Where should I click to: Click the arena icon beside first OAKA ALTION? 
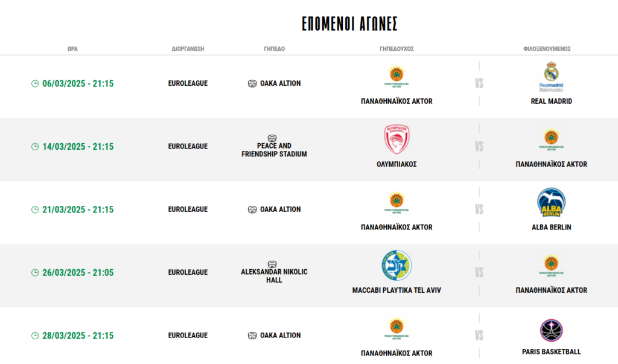tap(252, 84)
